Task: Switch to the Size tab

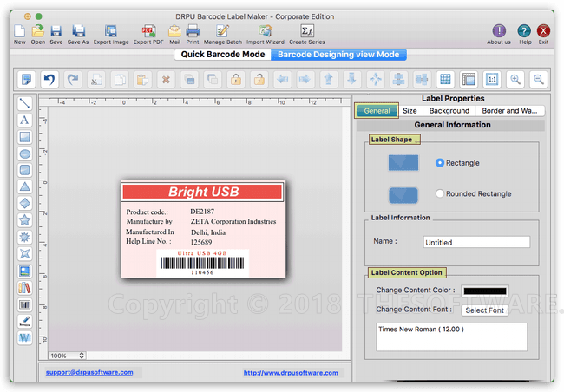Action: [410, 111]
